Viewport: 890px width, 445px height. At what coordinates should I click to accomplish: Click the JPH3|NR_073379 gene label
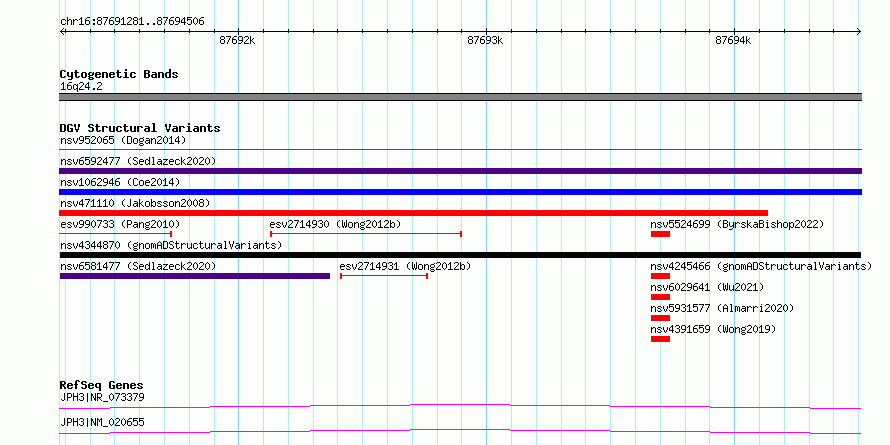(102, 397)
